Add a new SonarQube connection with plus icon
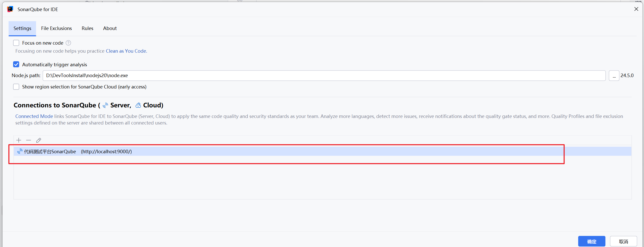This screenshot has height=247, width=644. [19, 140]
